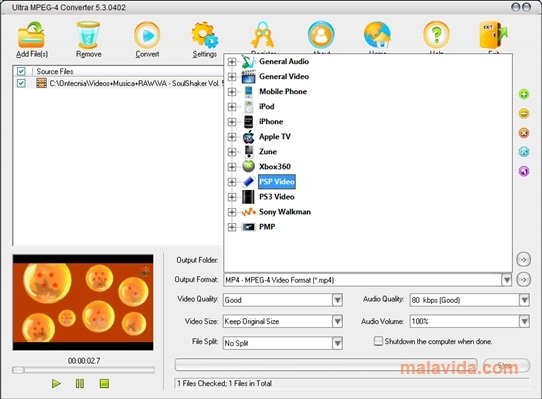Start conversion with the Convert icon

tap(147, 35)
